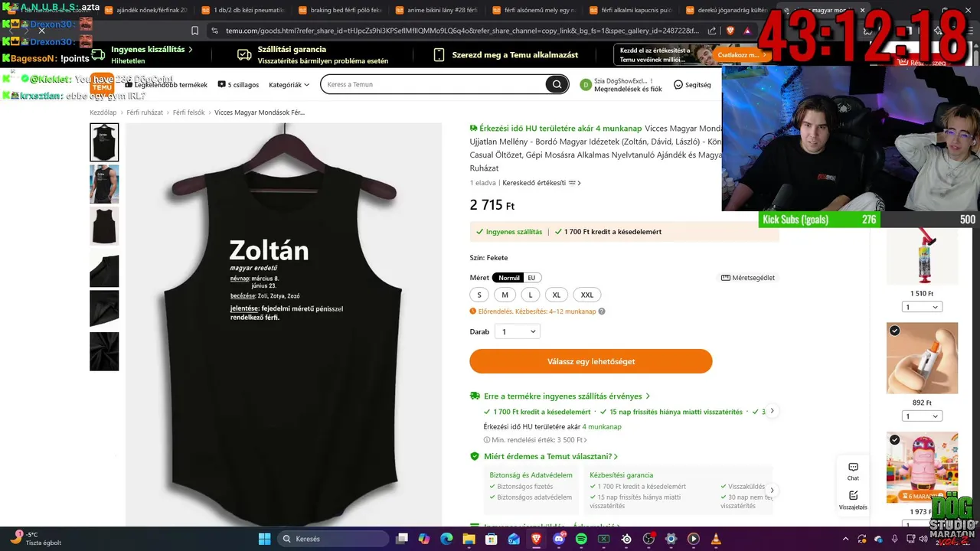Open the Méretsegédlet size guide
Screen dimensions: 980x551
pyautogui.click(x=748, y=278)
